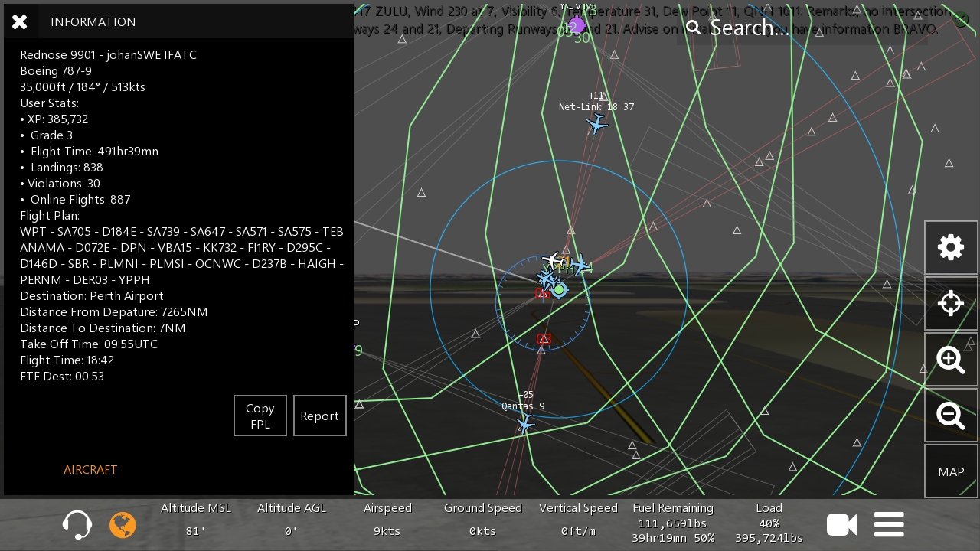Click 'ETE Dest: 00:53' line
The image size is (980, 551).
(62, 377)
